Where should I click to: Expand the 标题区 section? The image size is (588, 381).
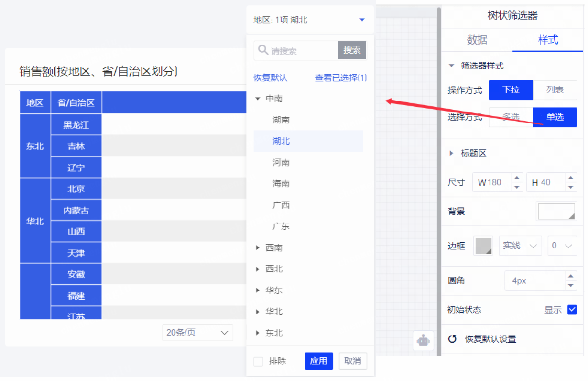click(451, 154)
